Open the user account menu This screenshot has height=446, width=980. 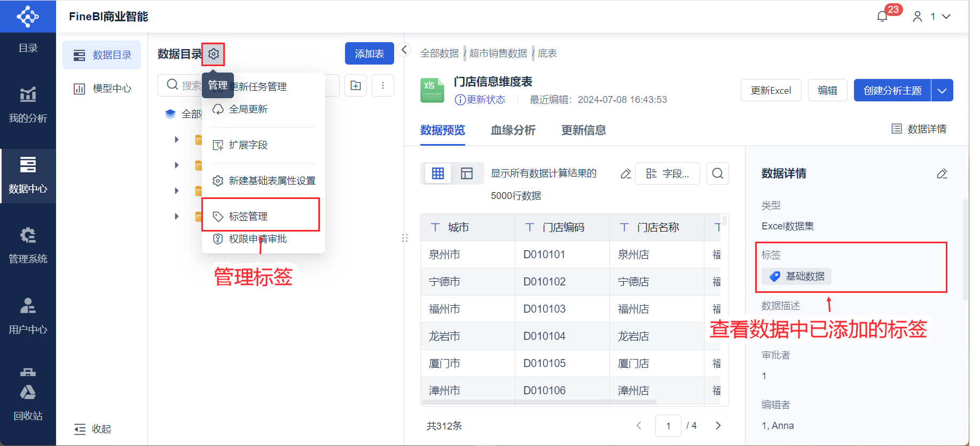click(931, 17)
